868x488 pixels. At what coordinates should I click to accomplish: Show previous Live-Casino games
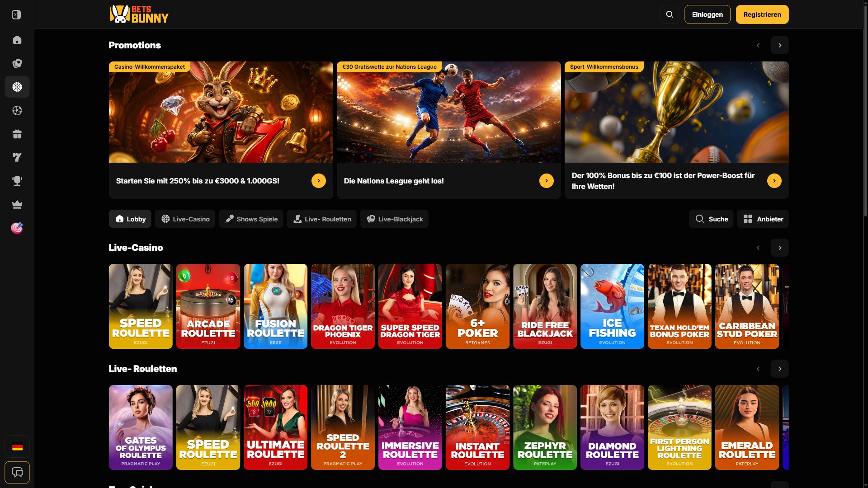point(758,248)
